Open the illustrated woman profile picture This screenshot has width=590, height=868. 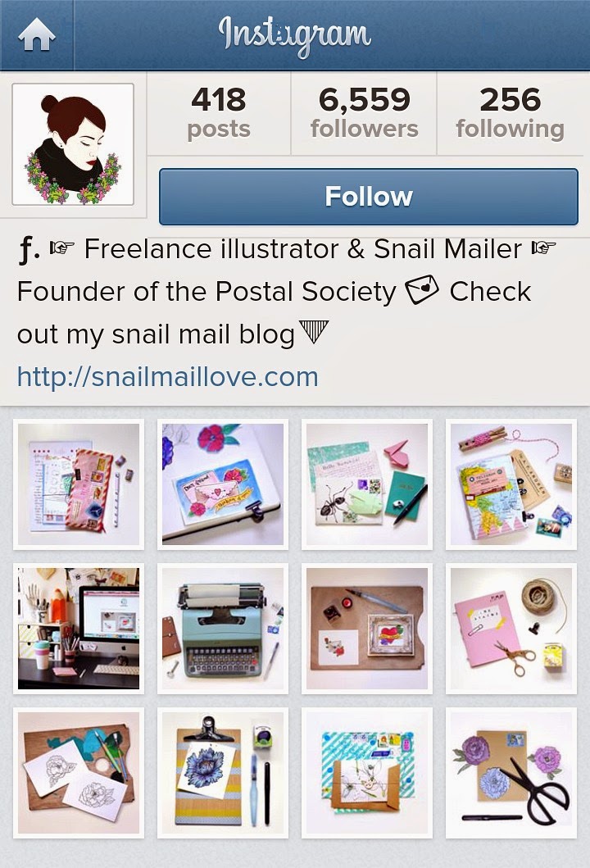tap(73, 144)
